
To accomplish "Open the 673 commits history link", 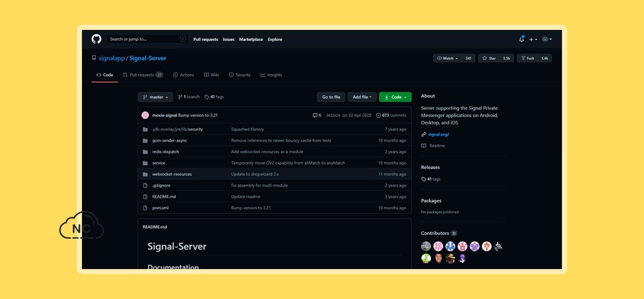I will pyautogui.click(x=391, y=115).
